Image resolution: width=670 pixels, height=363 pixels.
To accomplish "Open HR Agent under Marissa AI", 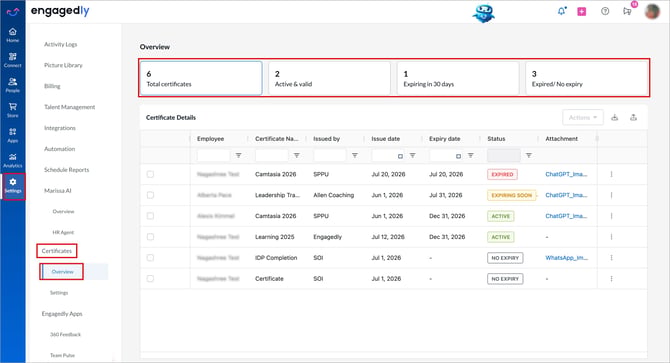I will (63, 233).
